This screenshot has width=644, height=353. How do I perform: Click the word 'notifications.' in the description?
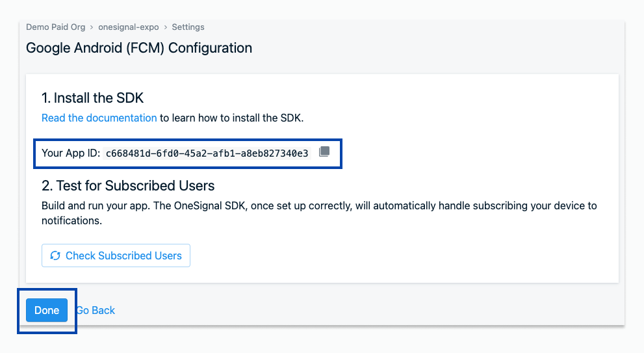pos(71,220)
